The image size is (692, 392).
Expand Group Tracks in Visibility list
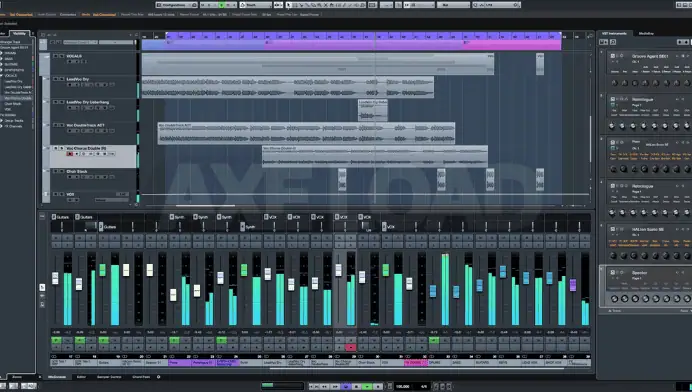point(2,121)
